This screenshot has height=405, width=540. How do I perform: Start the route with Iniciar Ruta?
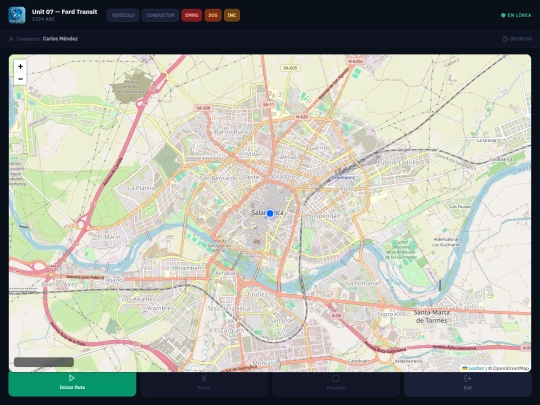click(x=72, y=384)
